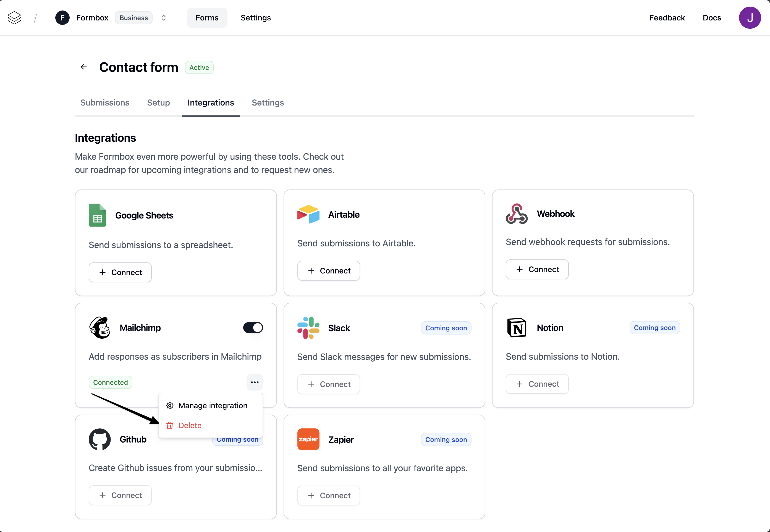Select Manage integration from the menu
This screenshot has width=770, height=532.
(x=213, y=406)
